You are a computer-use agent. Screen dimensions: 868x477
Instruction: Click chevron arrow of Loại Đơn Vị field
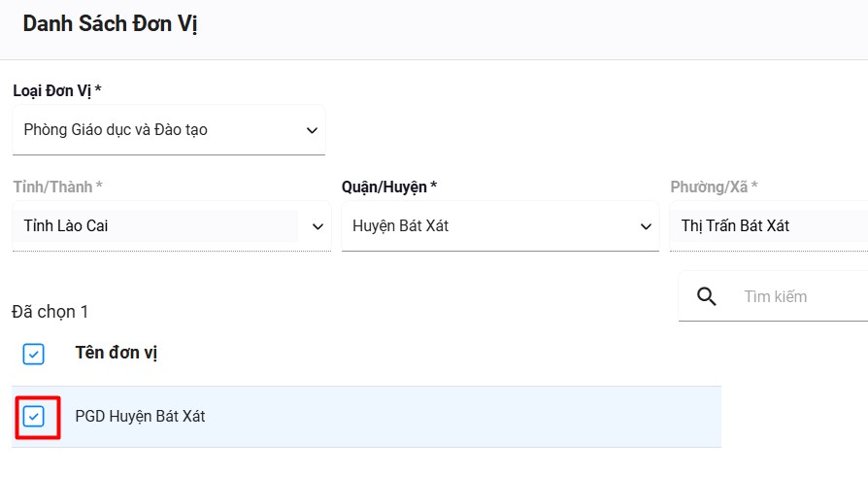pyautogui.click(x=312, y=130)
